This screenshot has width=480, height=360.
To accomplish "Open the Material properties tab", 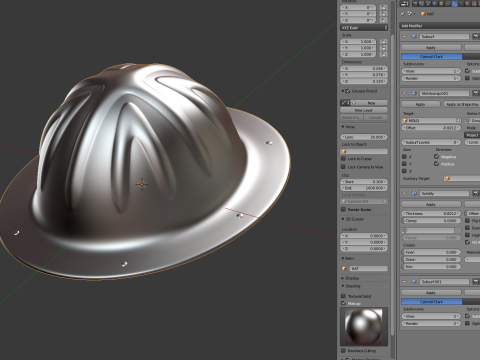I will 468,4.
